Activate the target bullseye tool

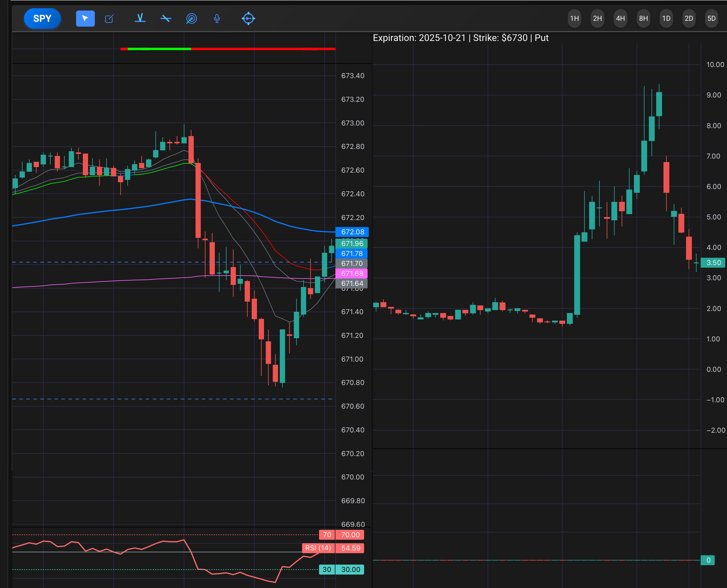[x=191, y=18]
